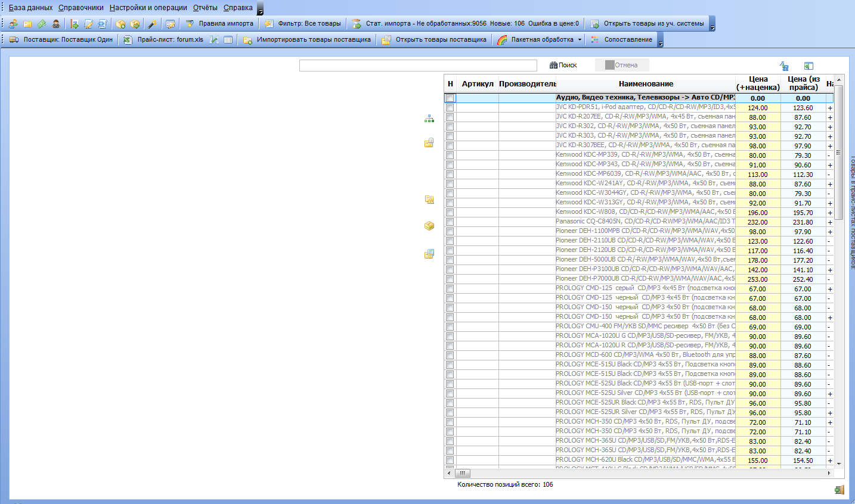Check the box for PROLOGY MCD-600 row
This screenshot has width=855, height=504.
(450, 356)
